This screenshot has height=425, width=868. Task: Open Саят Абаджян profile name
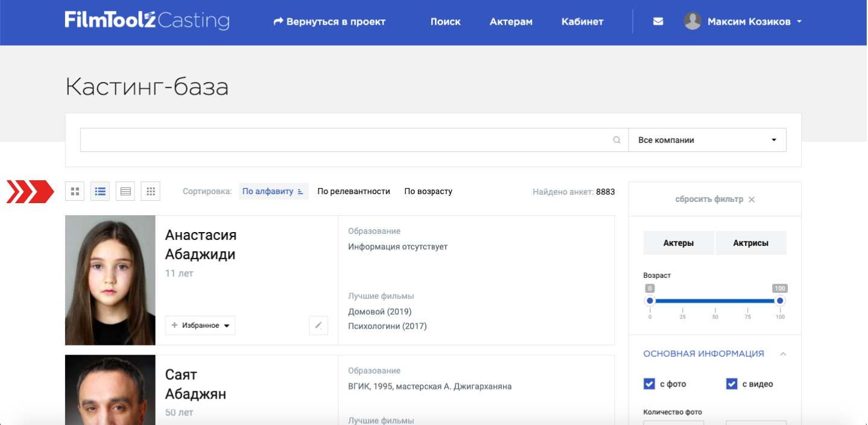pyautogui.click(x=196, y=384)
